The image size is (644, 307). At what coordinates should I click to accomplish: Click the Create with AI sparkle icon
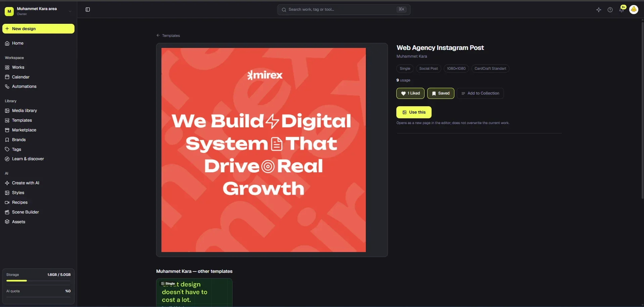click(x=7, y=183)
